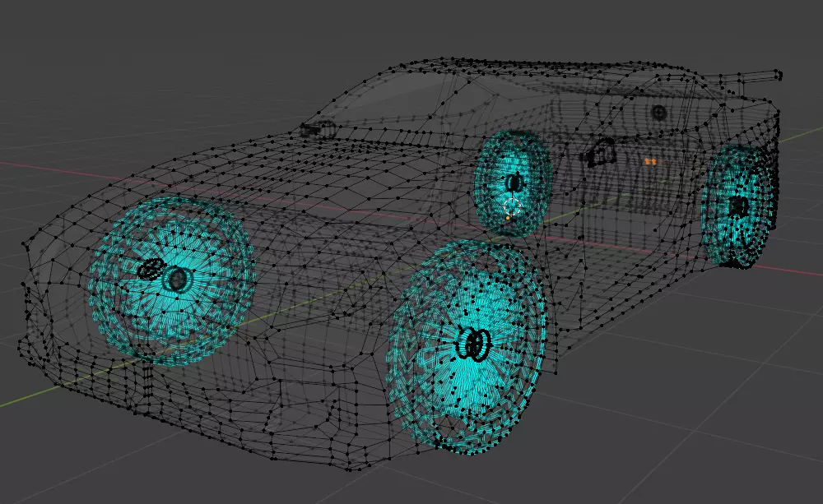Click the black hub of the foreground cyan wheel

point(474,344)
